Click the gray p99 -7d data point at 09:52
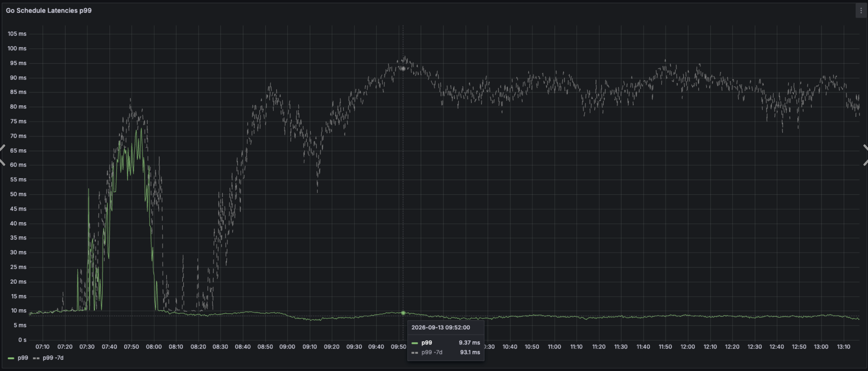868x371 pixels. [x=403, y=68]
